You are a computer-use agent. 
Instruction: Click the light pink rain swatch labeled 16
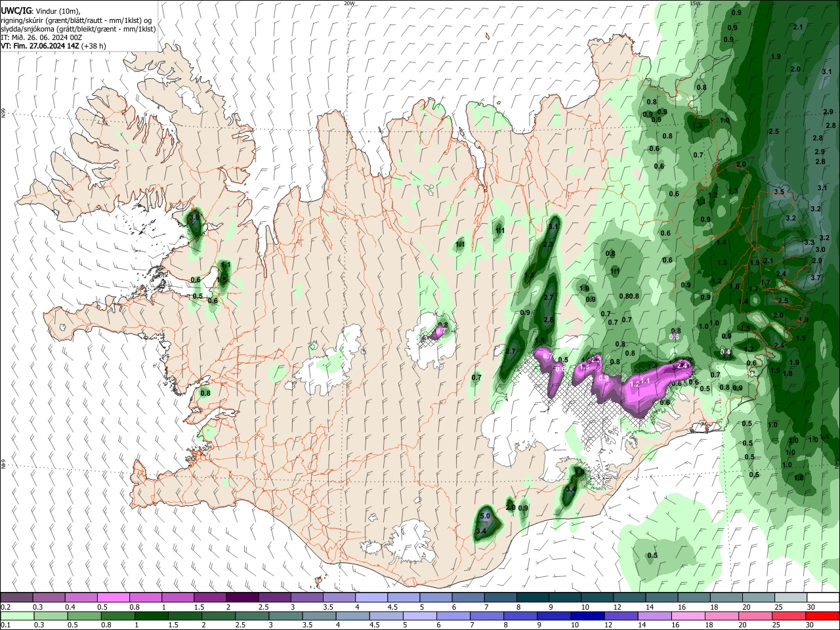[688, 616]
